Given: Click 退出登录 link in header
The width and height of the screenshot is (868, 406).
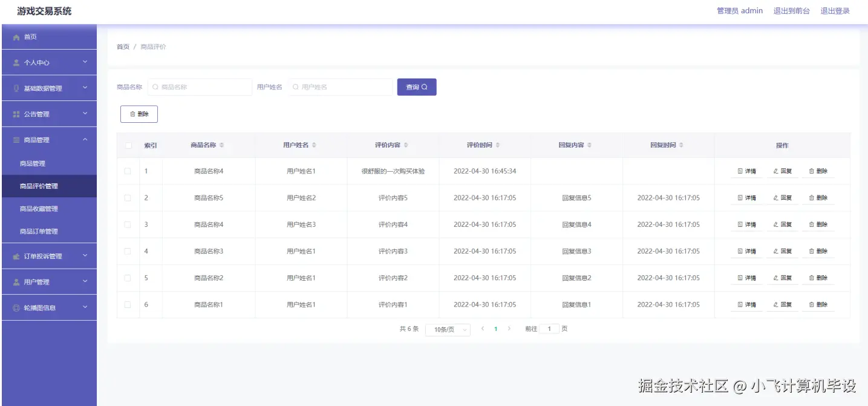Looking at the screenshot, I should (x=835, y=11).
